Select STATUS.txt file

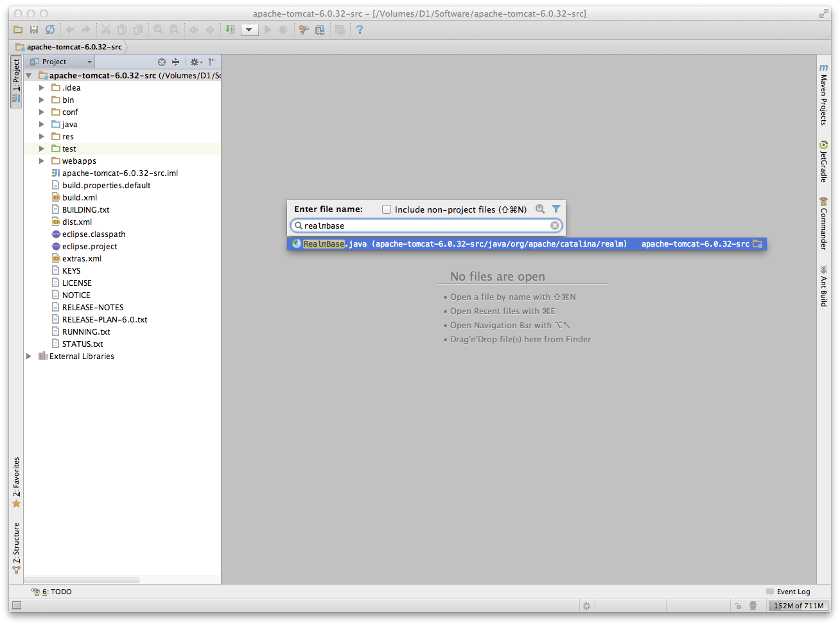(x=83, y=344)
